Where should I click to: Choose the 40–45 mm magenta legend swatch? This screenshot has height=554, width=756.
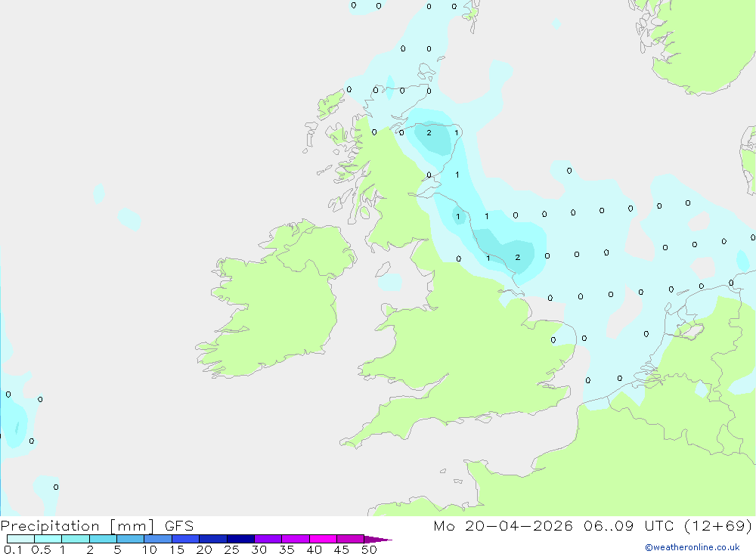(x=323, y=539)
